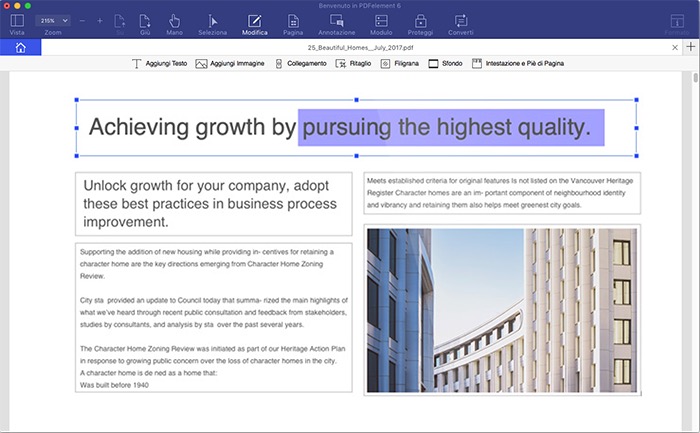Open the Annotazione comment tools
The width and height of the screenshot is (700, 433).
[337, 25]
